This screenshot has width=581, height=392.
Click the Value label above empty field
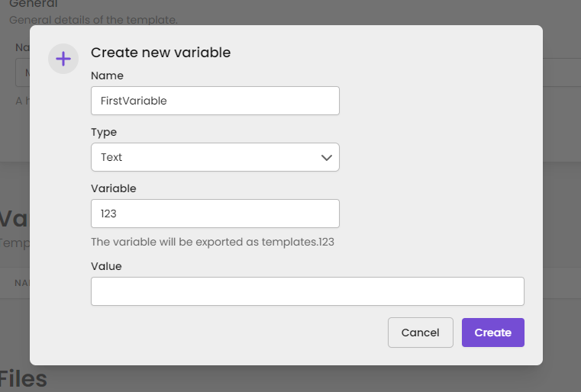pyautogui.click(x=106, y=266)
